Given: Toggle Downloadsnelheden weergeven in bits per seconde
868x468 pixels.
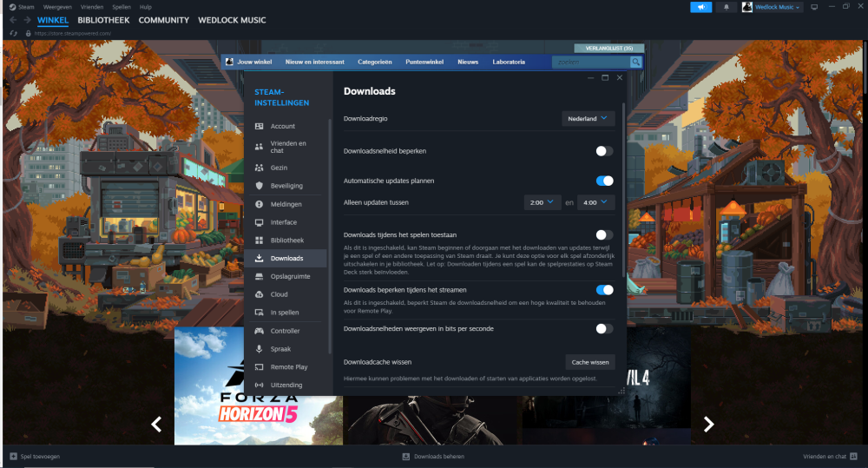Looking at the screenshot, I should (604, 328).
